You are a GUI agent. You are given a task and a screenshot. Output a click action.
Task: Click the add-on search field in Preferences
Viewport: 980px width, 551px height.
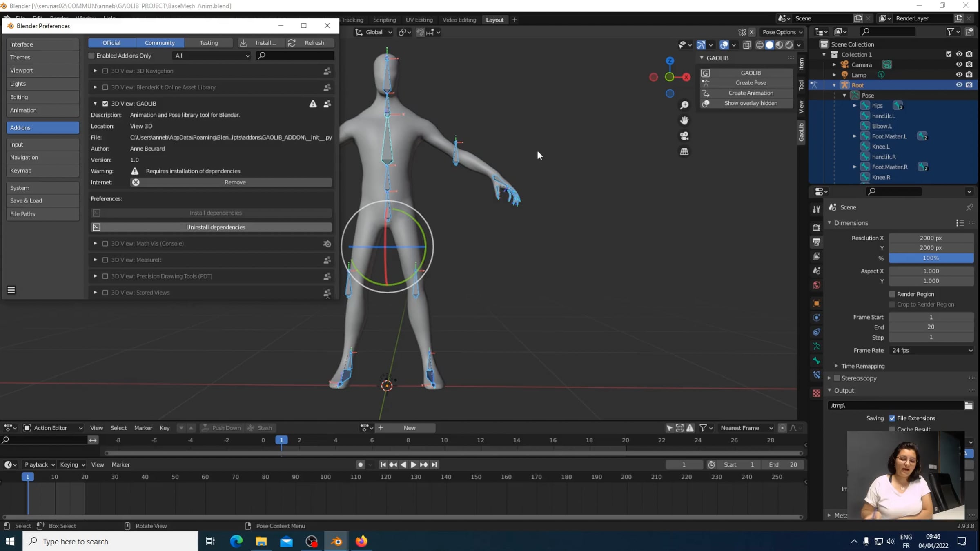pos(295,56)
